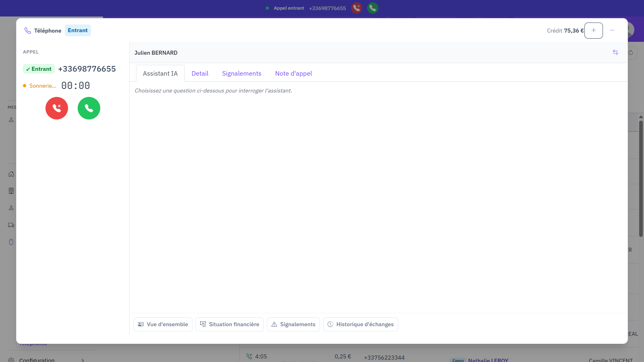Accept the incoming call from the top banner
This screenshot has width=644, height=362.
(373, 8)
